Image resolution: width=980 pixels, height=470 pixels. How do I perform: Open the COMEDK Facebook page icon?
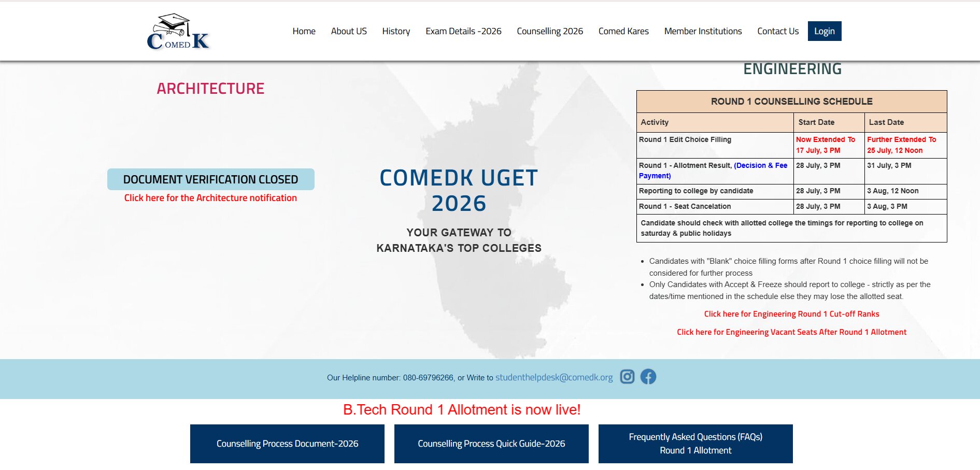(x=648, y=377)
